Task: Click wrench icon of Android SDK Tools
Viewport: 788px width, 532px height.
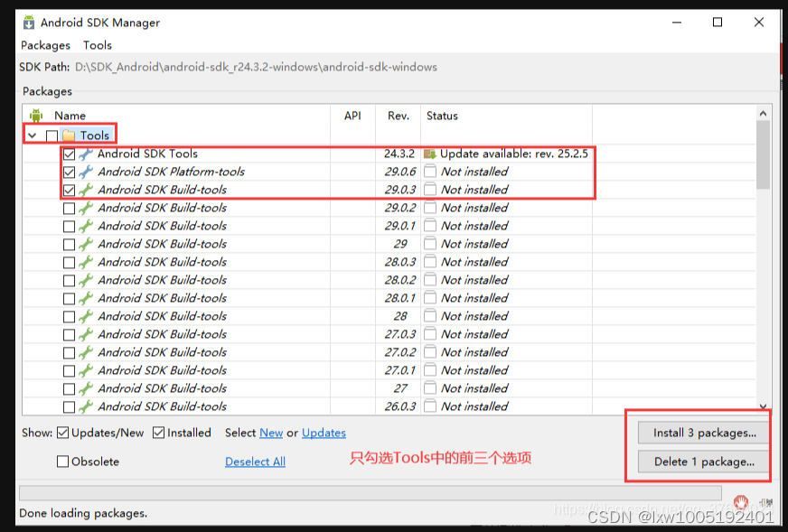Action: click(x=86, y=154)
